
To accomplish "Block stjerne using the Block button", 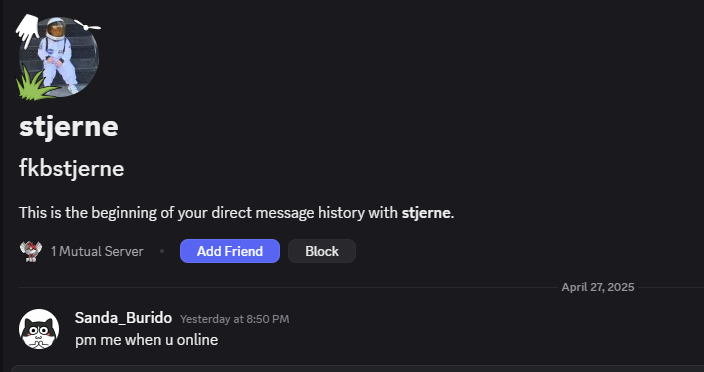I will coord(322,251).
